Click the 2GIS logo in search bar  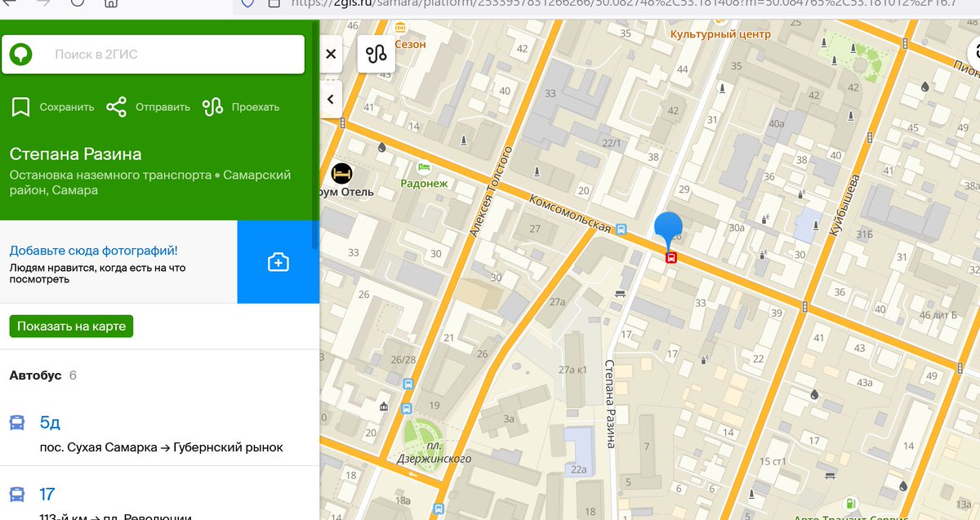click(22, 55)
